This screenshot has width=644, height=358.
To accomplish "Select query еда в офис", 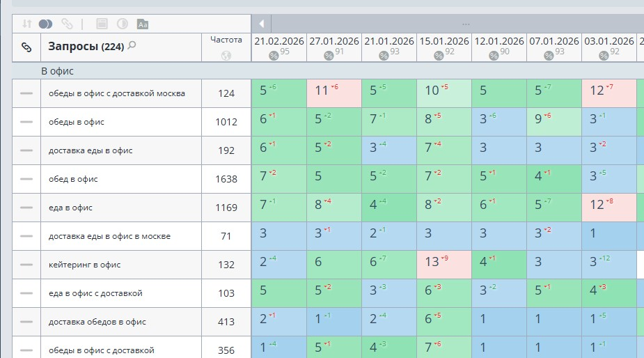I will (x=70, y=208).
